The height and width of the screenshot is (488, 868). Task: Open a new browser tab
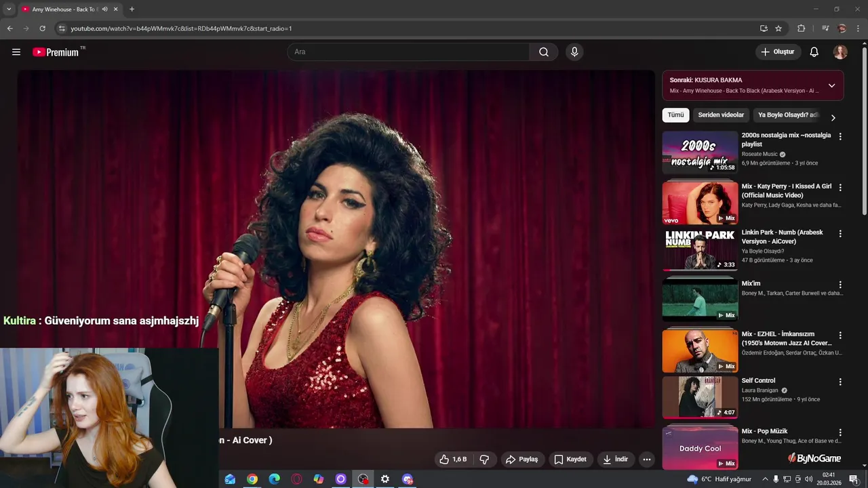[132, 9]
